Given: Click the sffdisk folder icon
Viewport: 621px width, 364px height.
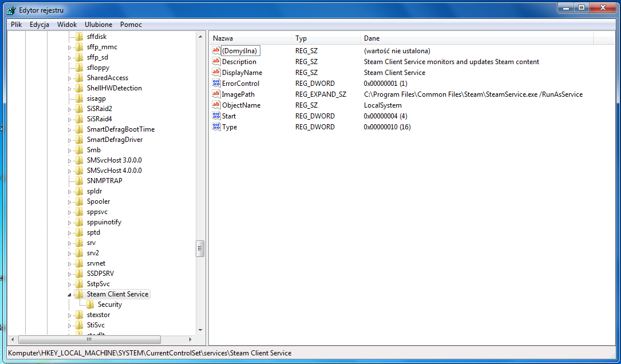Looking at the screenshot, I should [x=79, y=37].
